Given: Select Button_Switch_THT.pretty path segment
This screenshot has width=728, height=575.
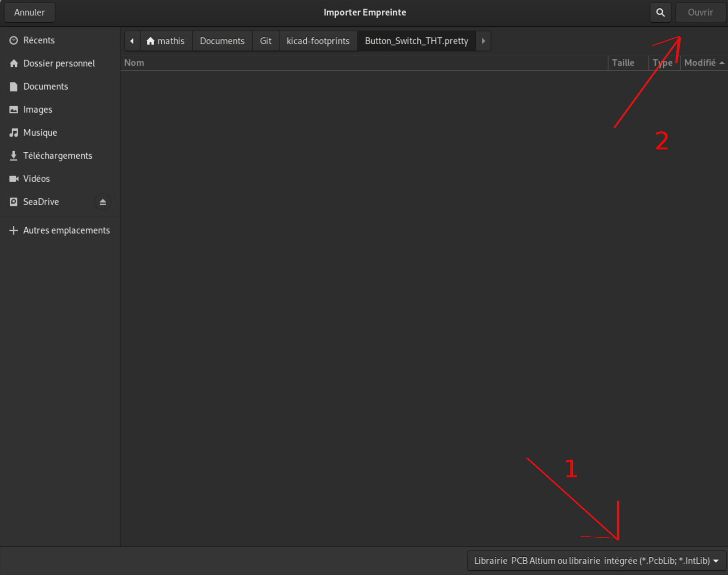Looking at the screenshot, I should click(416, 41).
